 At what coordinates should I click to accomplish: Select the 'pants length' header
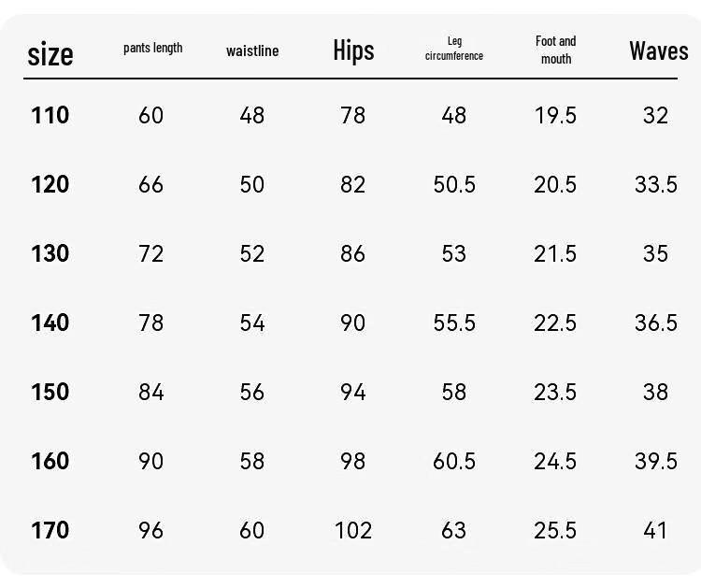(x=153, y=48)
